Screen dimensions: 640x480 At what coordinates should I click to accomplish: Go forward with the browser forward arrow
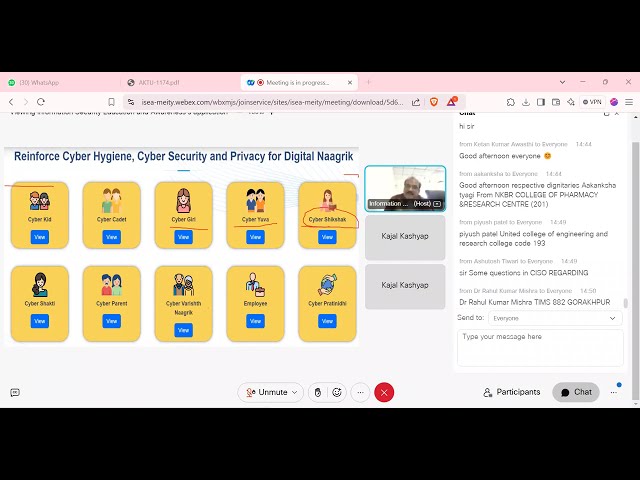pyautogui.click(x=26, y=102)
